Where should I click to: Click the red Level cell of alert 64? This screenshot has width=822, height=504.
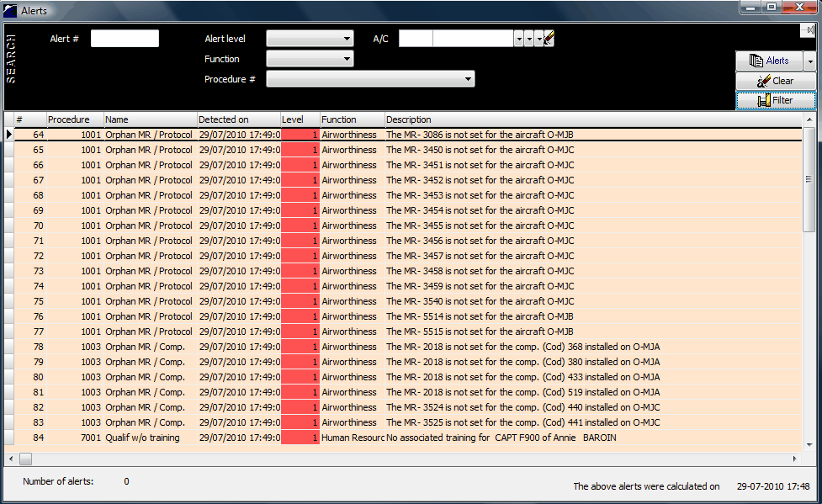(300, 135)
